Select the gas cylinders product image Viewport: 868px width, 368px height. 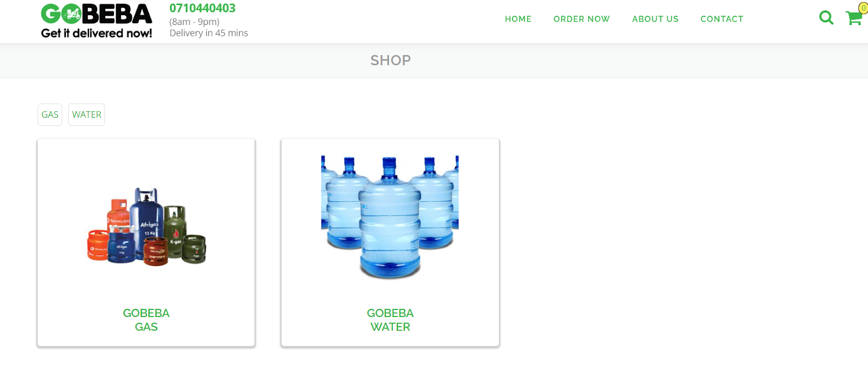(x=146, y=227)
